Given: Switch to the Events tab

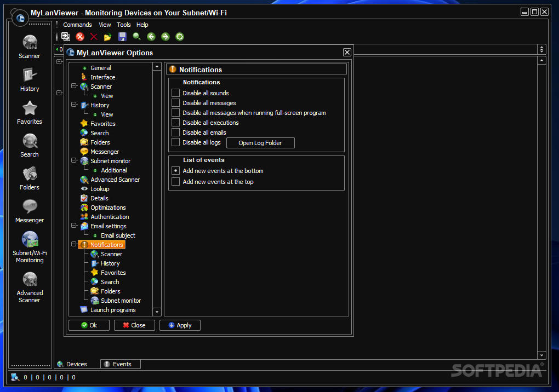Looking at the screenshot, I should [121, 364].
